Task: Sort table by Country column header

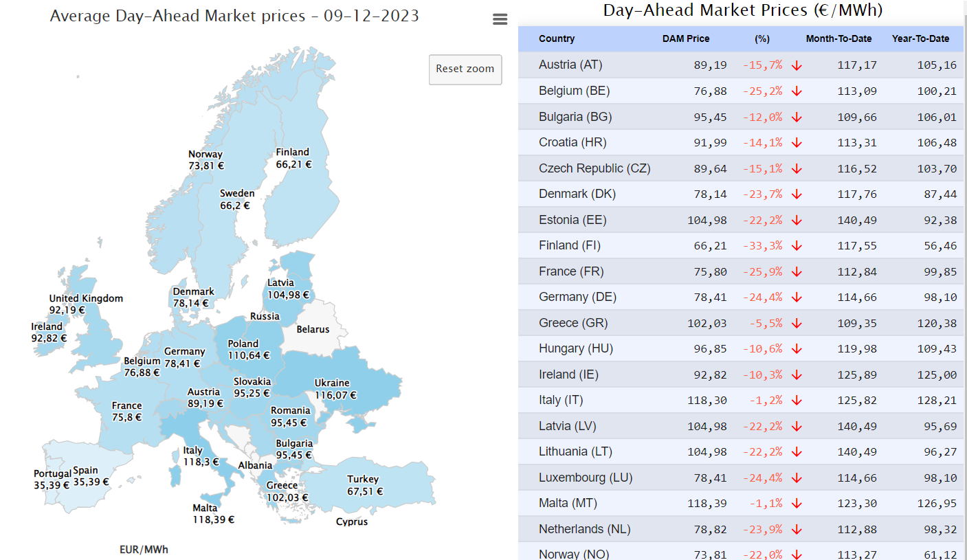Action: pyautogui.click(x=557, y=39)
